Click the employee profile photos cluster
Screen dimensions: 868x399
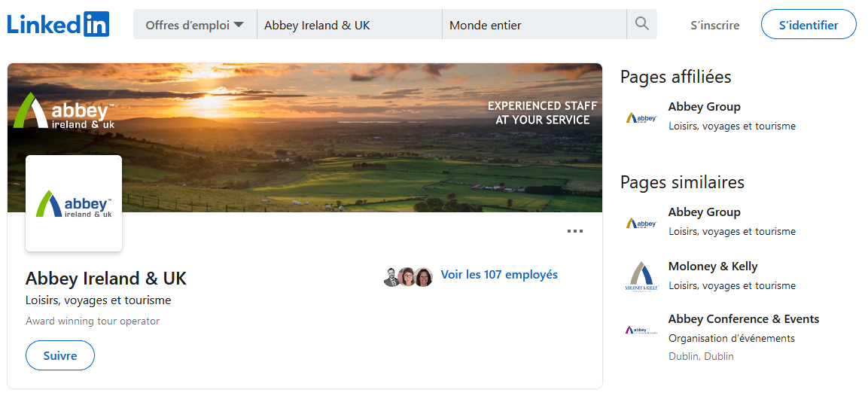click(408, 276)
